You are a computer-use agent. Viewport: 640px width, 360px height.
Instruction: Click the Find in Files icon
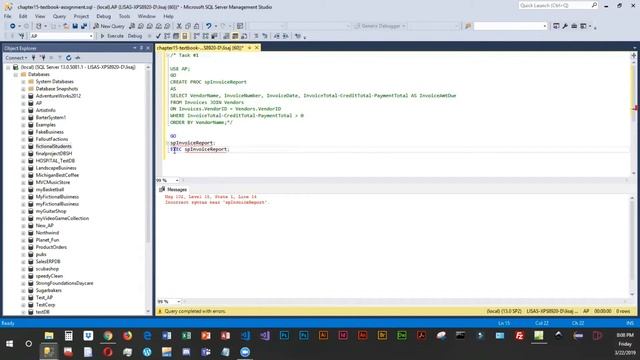[x=468, y=26]
